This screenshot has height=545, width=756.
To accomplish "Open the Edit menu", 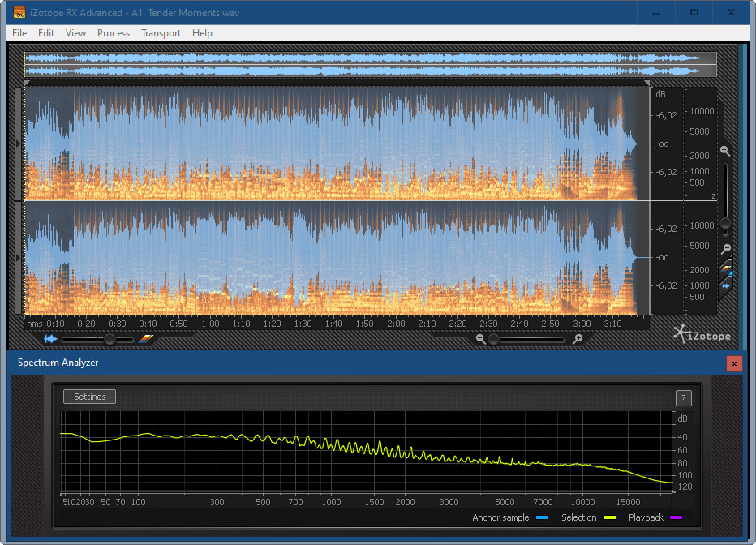I will click(x=45, y=33).
